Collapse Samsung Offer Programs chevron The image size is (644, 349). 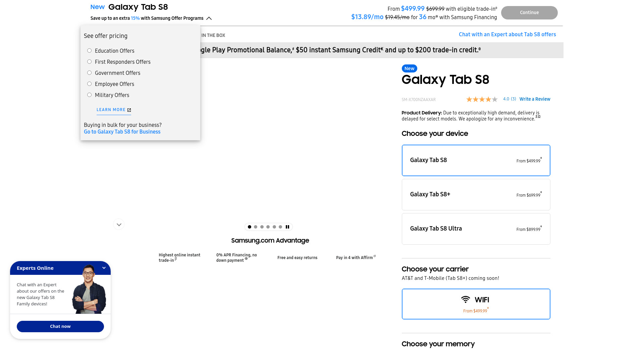[x=209, y=18]
